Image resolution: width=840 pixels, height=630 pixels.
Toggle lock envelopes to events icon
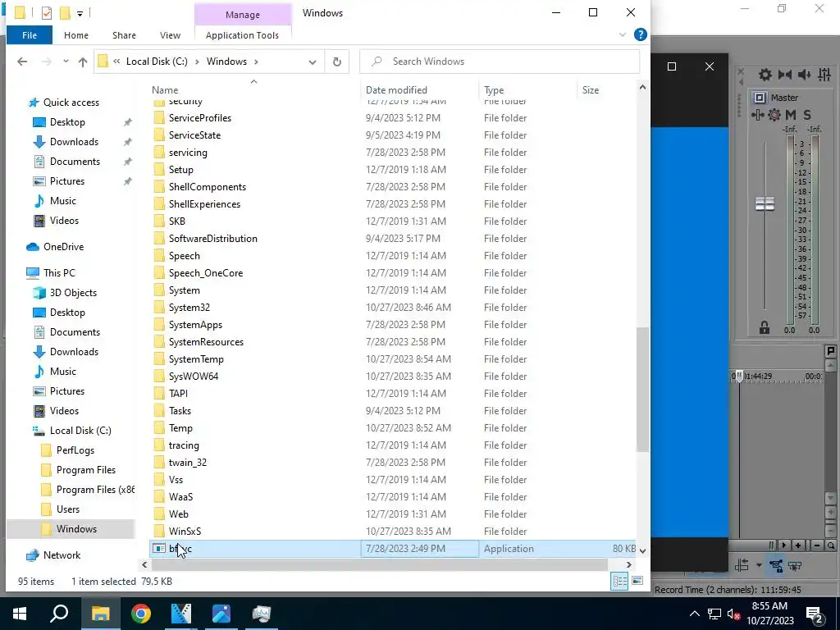(x=776, y=565)
